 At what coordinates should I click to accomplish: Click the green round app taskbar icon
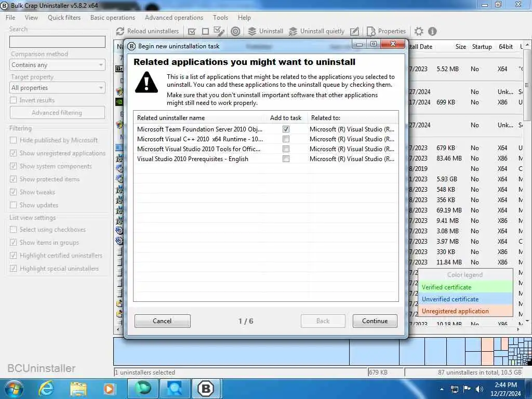pyautogui.click(x=143, y=389)
